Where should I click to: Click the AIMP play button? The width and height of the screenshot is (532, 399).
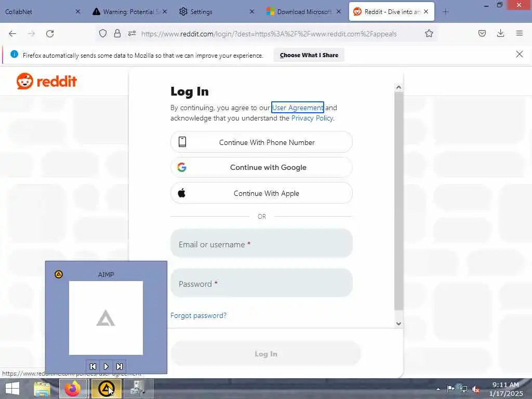(106, 366)
